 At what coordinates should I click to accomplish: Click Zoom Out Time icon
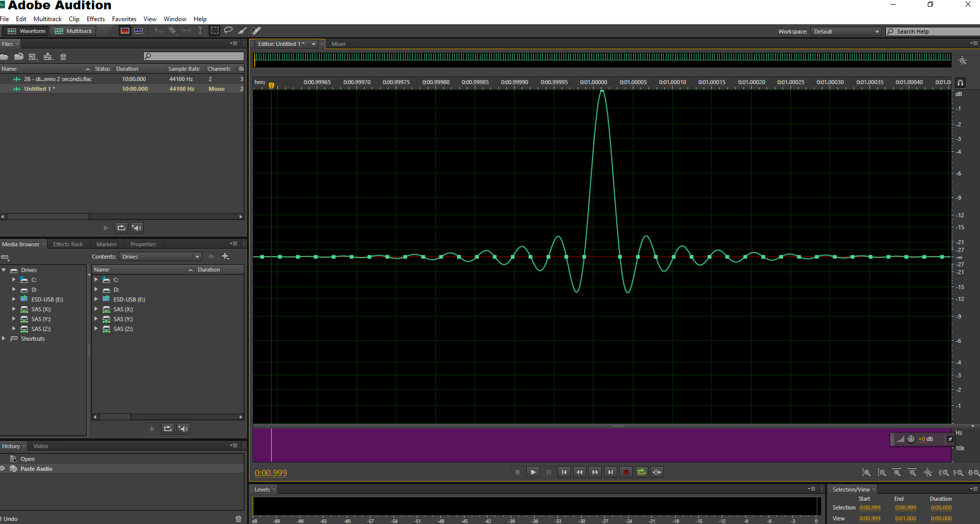click(x=913, y=472)
